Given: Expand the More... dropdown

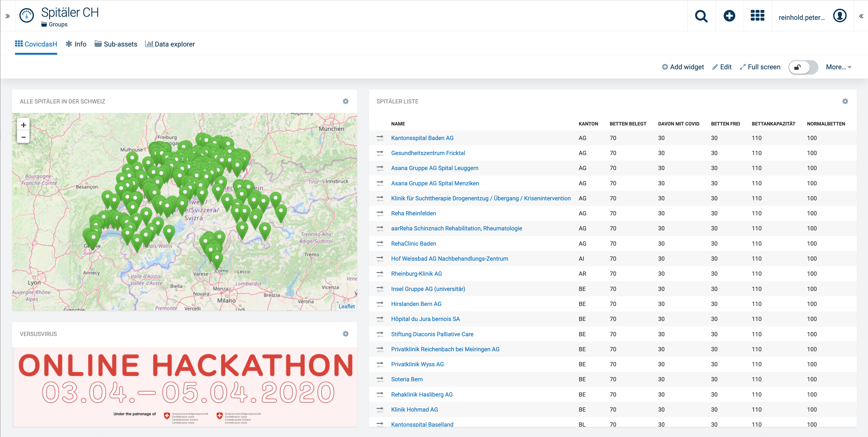Looking at the screenshot, I should (838, 67).
